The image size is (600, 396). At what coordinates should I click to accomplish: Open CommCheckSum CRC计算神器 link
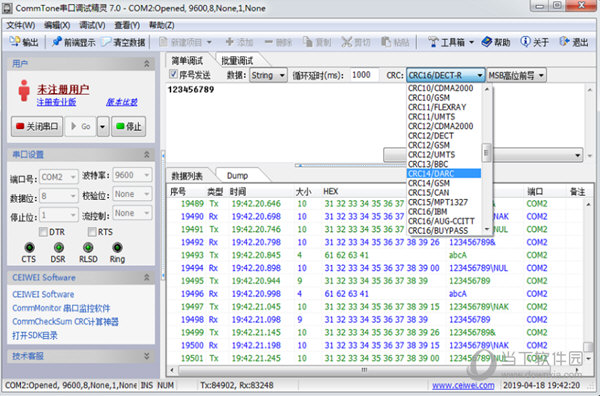[x=65, y=322]
